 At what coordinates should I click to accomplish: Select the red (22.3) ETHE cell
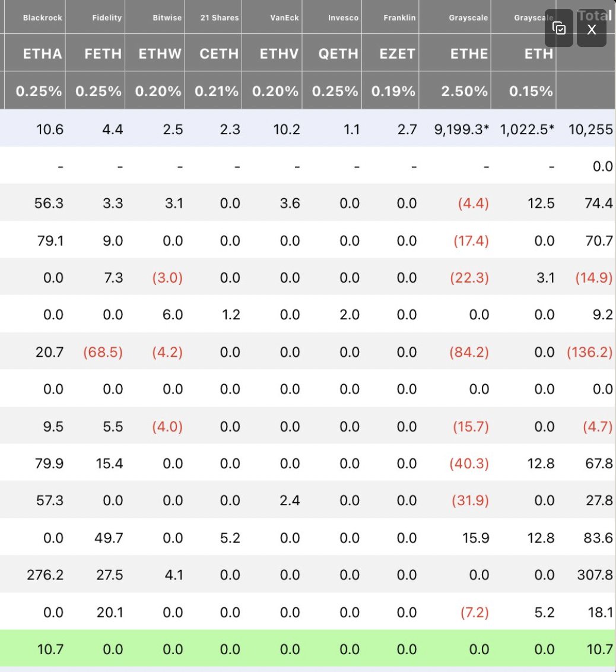pyautogui.click(x=469, y=277)
